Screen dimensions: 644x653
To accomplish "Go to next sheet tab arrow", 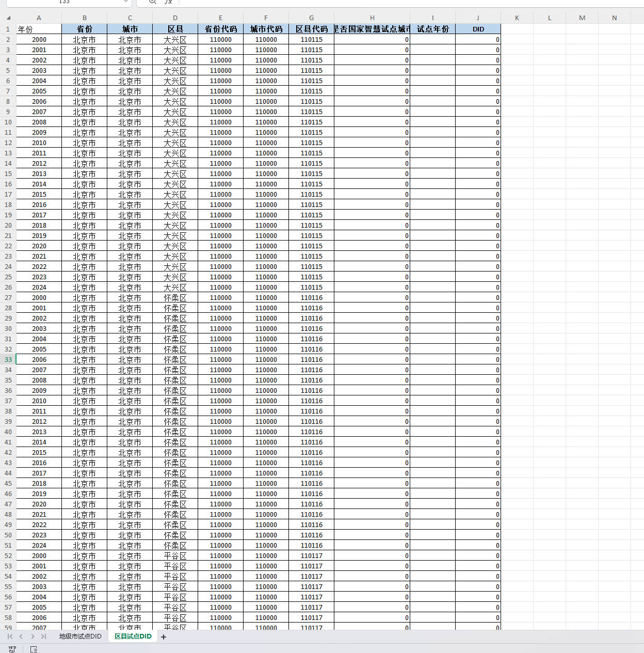I will pyautogui.click(x=33, y=636).
